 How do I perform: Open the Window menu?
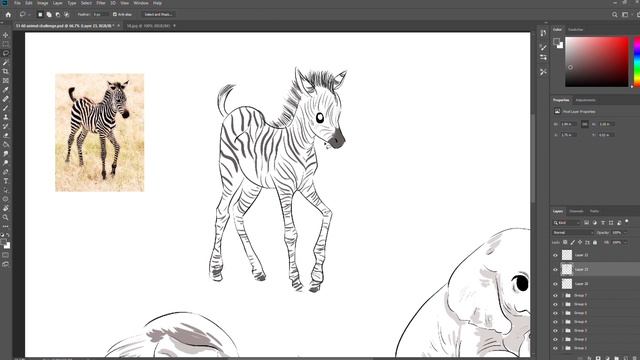[x=141, y=3]
